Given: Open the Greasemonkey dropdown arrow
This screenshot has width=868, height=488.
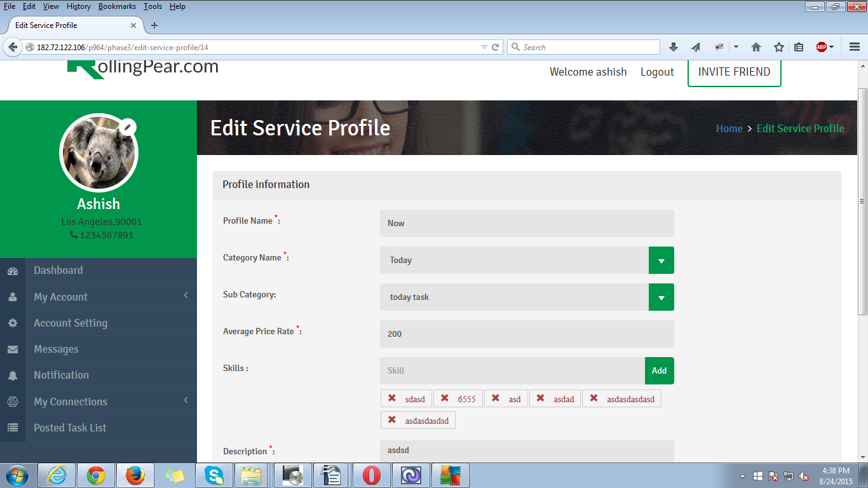Looking at the screenshot, I should click(x=736, y=47).
